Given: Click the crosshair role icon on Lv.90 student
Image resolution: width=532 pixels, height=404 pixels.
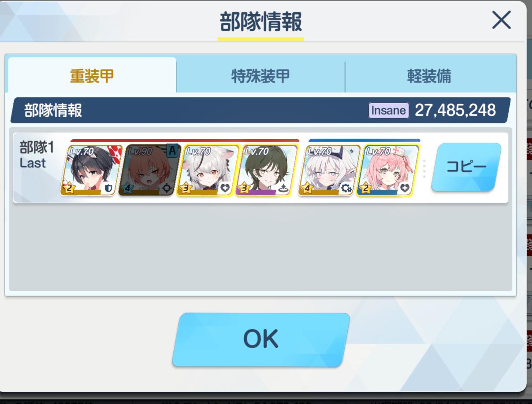Looking at the screenshot, I should click(x=167, y=189).
